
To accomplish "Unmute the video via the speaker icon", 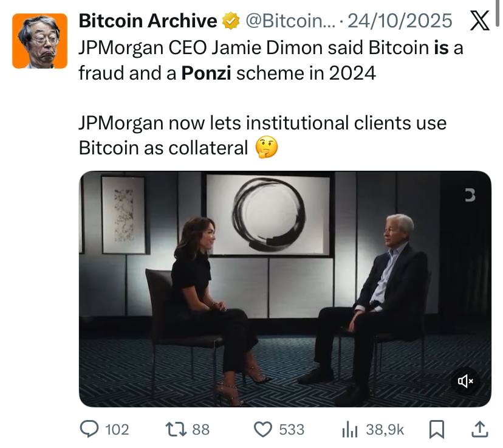I will click(465, 380).
